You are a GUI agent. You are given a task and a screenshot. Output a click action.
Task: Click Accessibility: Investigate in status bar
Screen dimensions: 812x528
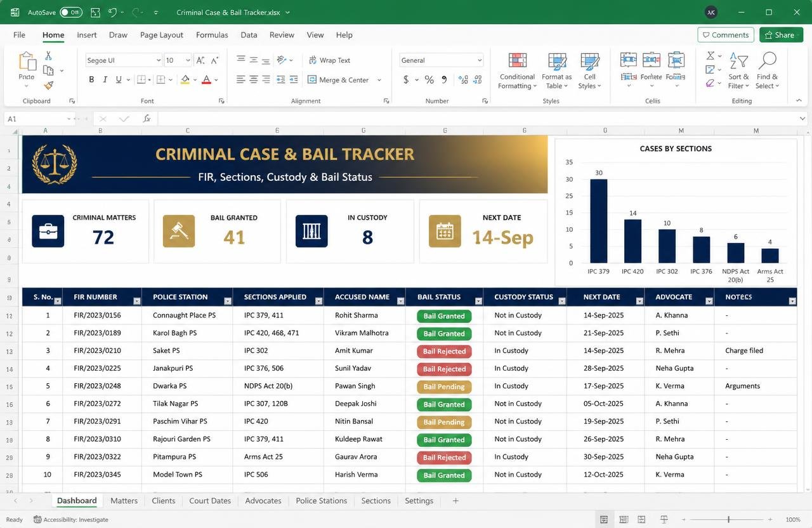71,520
